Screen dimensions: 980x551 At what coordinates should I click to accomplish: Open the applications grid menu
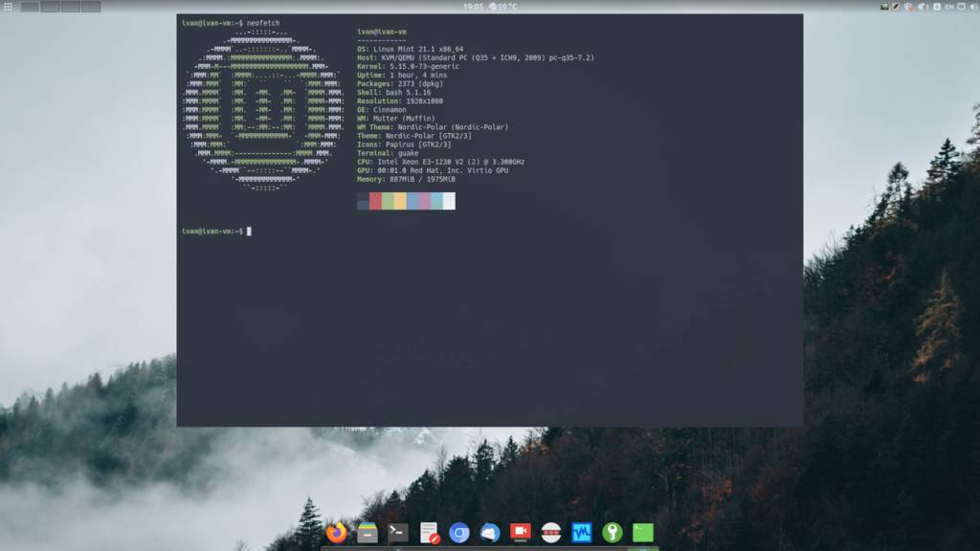click(8, 7)
